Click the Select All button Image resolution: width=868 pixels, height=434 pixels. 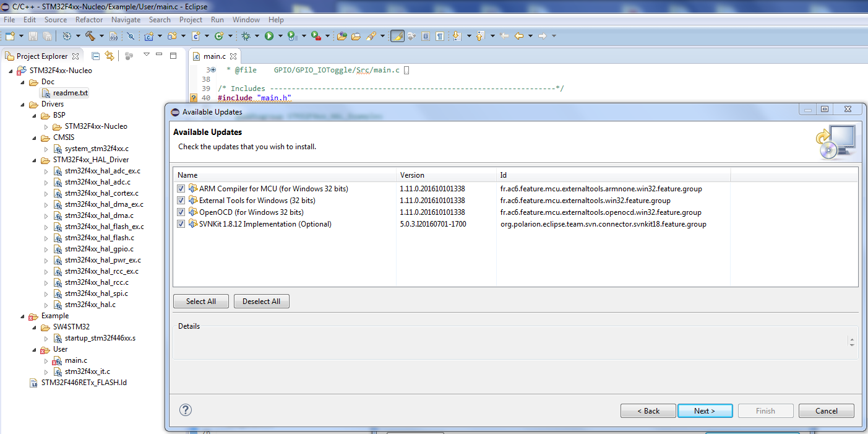201,302
